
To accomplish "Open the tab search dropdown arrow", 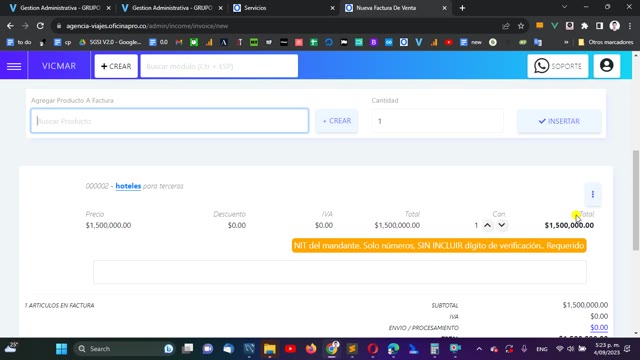I will pos(564,7).
